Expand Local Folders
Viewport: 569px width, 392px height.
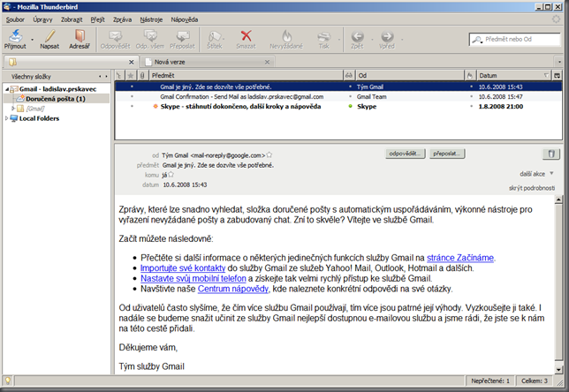tap(6, 118)
